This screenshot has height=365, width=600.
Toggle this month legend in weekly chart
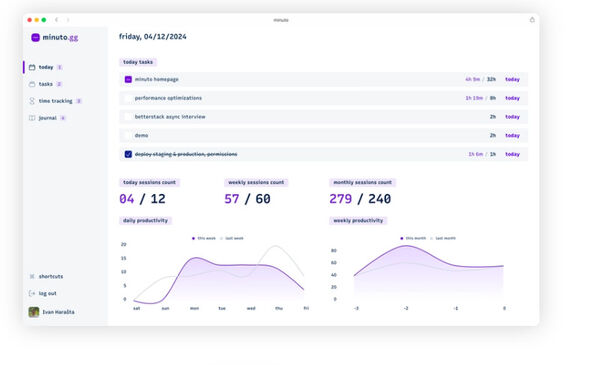(x=413, y=238)
